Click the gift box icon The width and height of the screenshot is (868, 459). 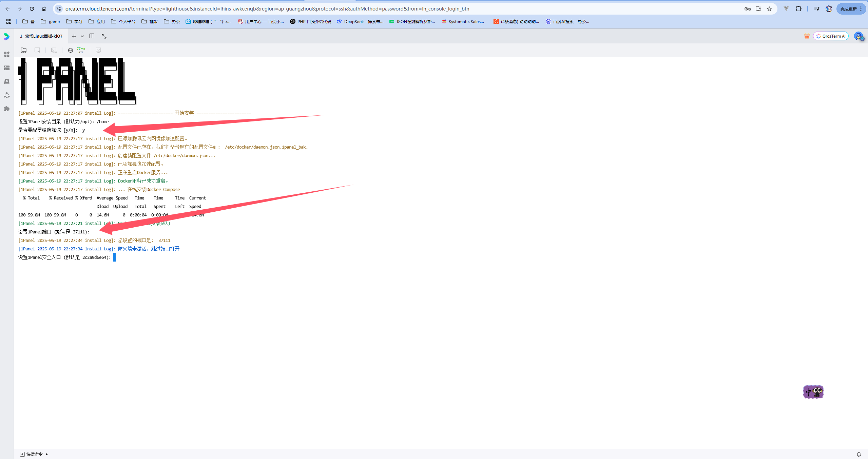pos(807,36)
